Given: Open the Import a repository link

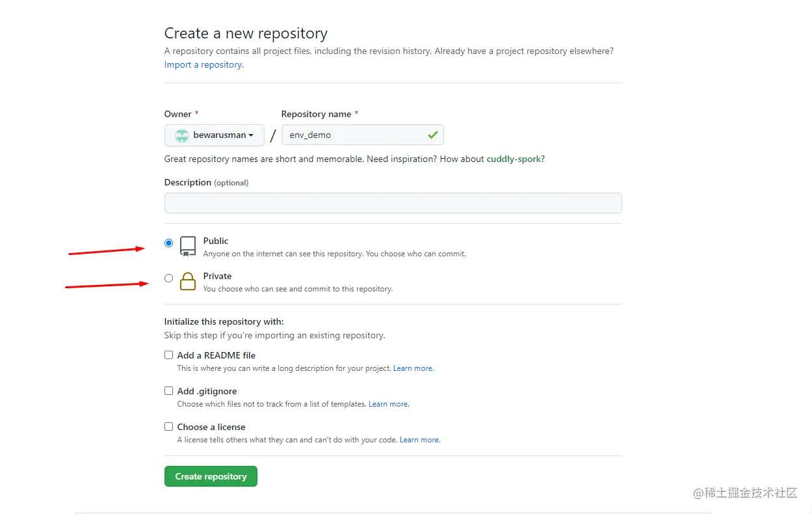Looking at the screenshot, I should pos(203,64).
